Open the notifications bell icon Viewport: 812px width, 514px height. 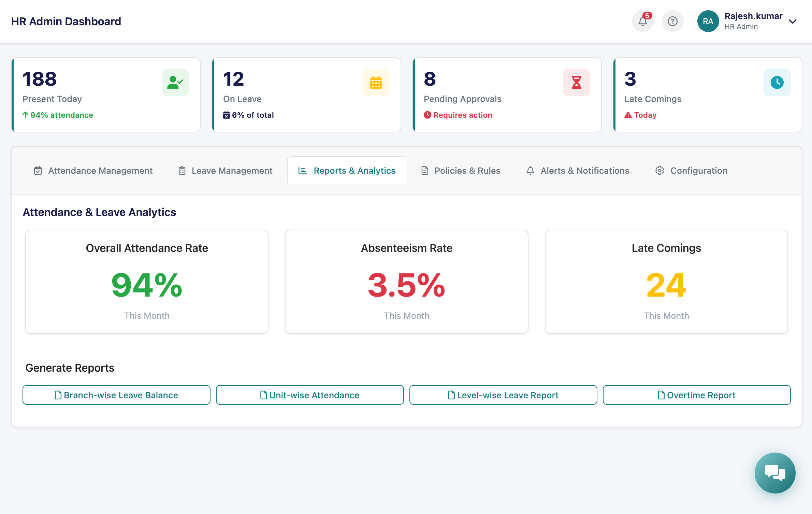(643, 21)
